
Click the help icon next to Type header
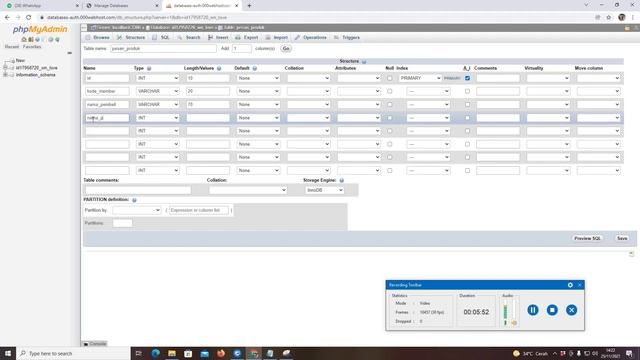tap(149, 69)
